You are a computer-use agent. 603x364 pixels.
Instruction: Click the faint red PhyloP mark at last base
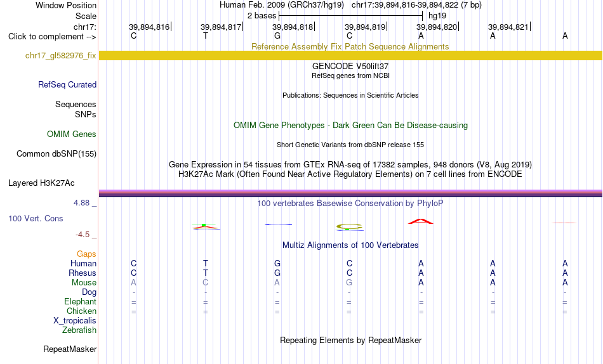click(x=564, y=223)
